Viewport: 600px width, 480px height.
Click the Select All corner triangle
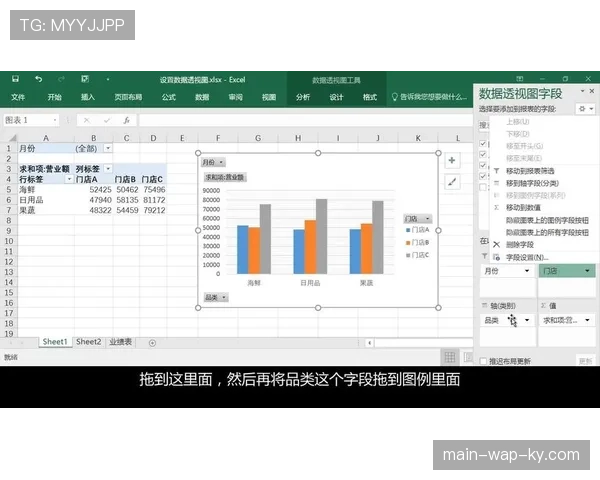pos(13,138)
